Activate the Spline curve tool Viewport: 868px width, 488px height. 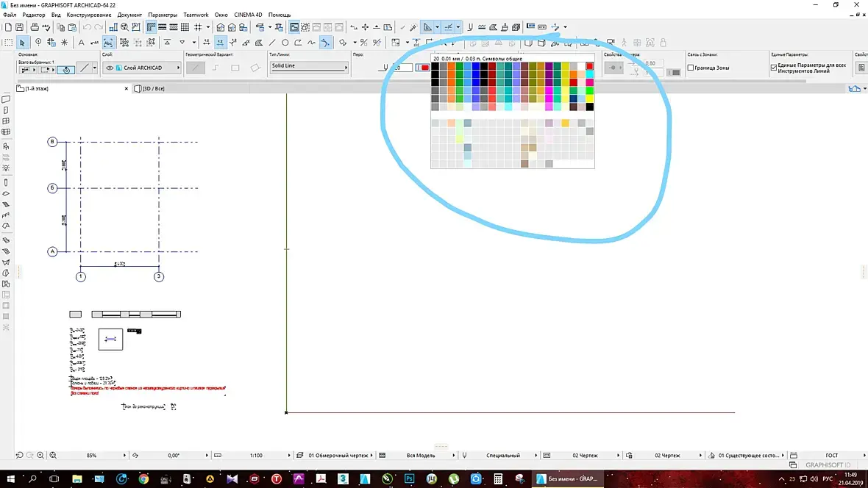click(x=312, y=43)
